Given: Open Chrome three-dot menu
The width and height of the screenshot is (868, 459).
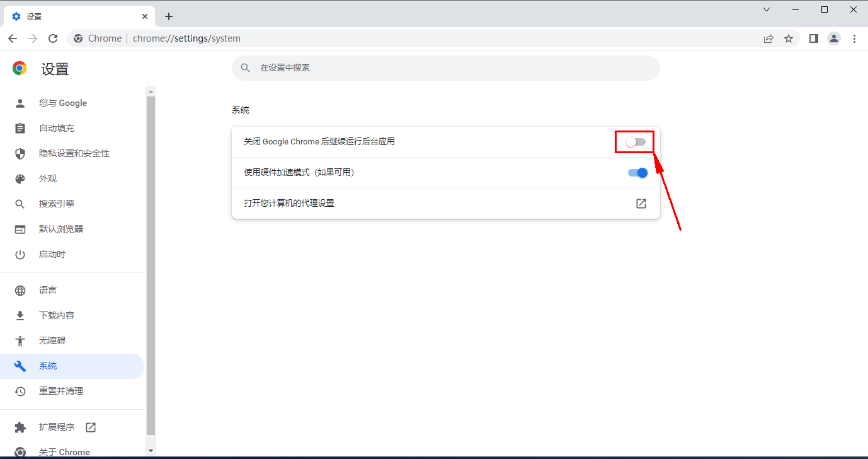Looking at the screenshot, I should click(854, 38).
